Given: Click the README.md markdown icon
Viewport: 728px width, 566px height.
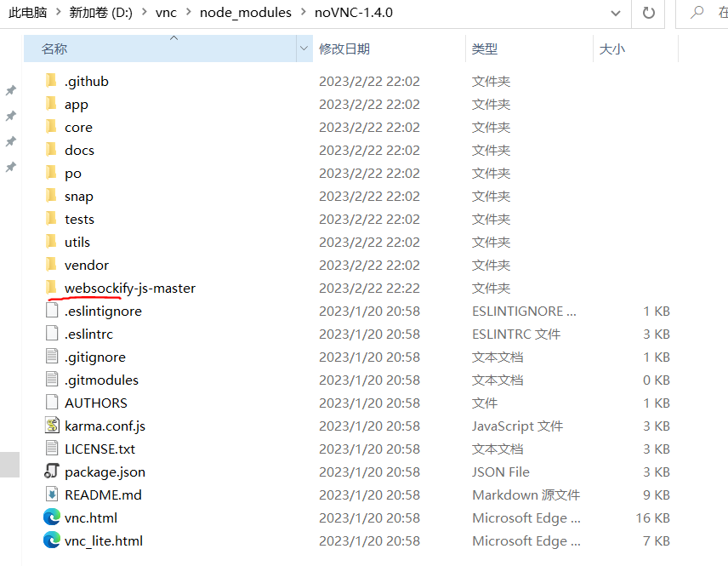Looking at the screenshot, I should [52, 494].
